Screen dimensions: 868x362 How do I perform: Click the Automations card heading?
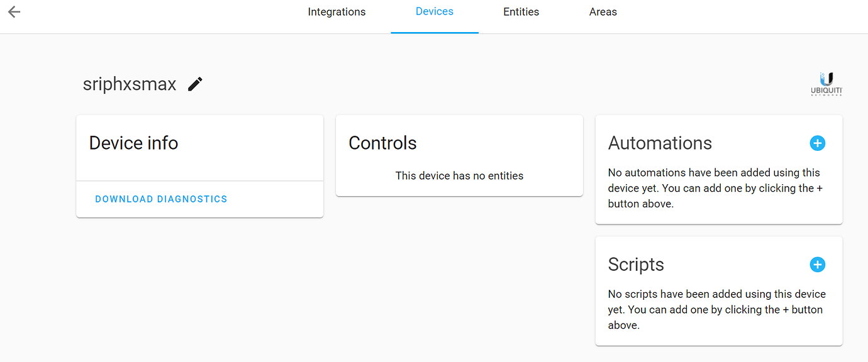pyautogui.click(x=660, y=143)
